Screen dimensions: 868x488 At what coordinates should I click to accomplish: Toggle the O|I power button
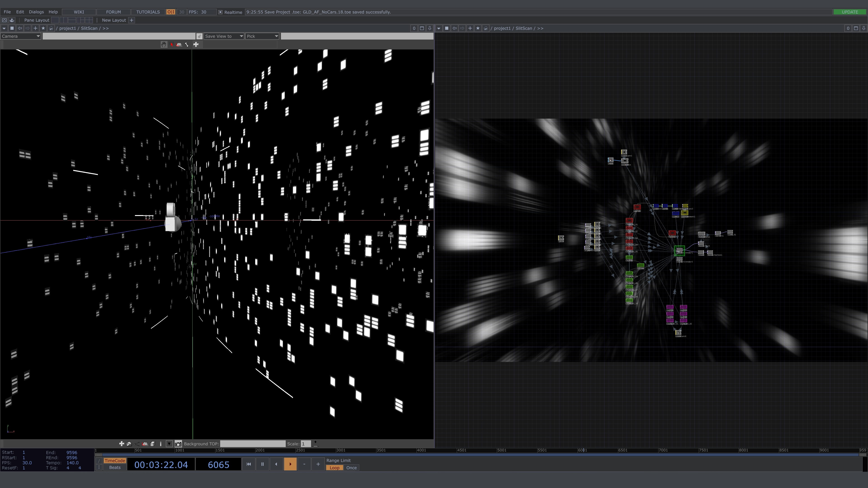pyautogui.click(x=170, y=12)
